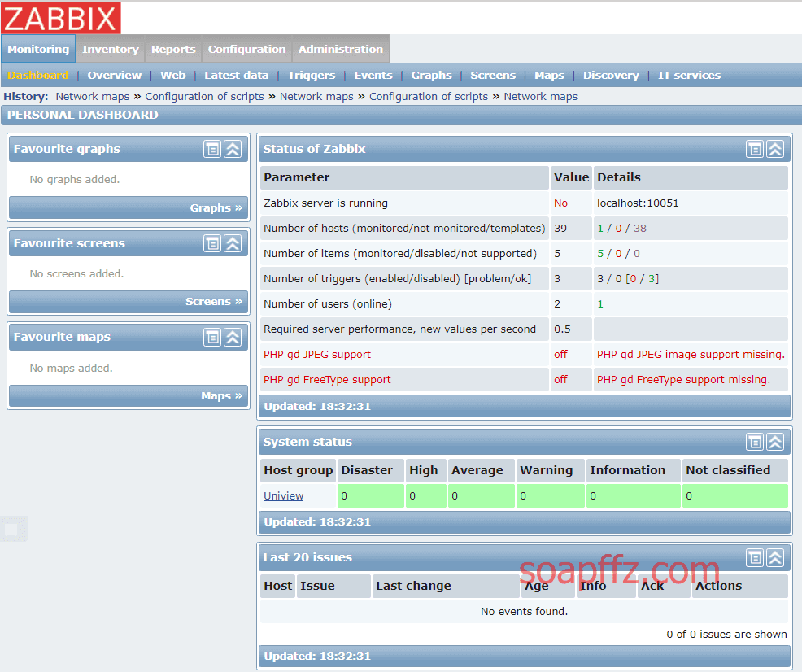This screenshot has height=672, width=802.
Task: Open the Uniview host group link
Action: [x=283, y=495]
